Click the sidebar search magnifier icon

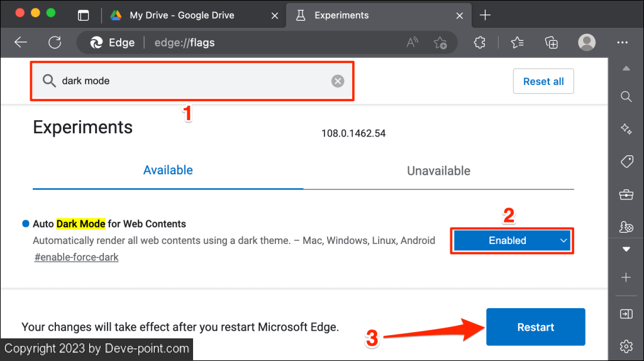click(x=626, y=96)
